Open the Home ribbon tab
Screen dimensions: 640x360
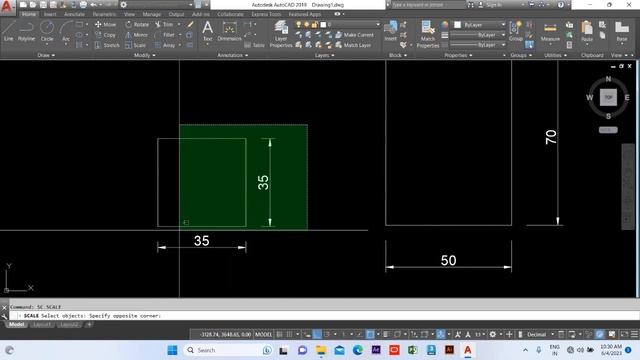point(29,14)
